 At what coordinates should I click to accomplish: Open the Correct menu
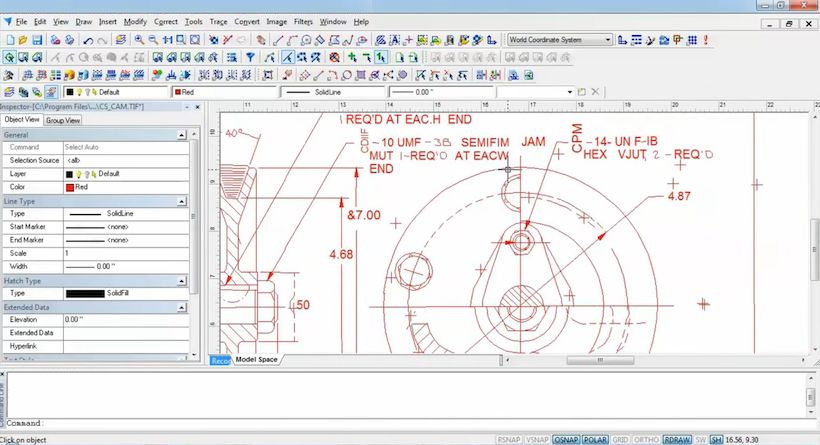[166, 22]
